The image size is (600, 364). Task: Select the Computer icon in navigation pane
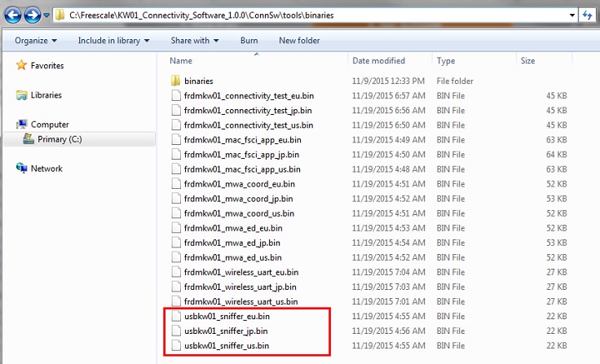22,125
